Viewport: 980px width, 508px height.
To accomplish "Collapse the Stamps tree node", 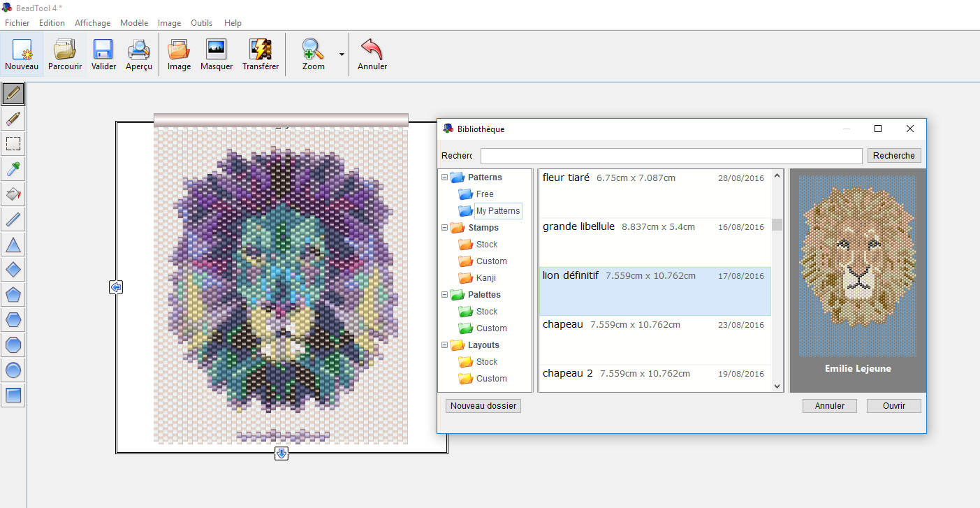I will [445, 228].
